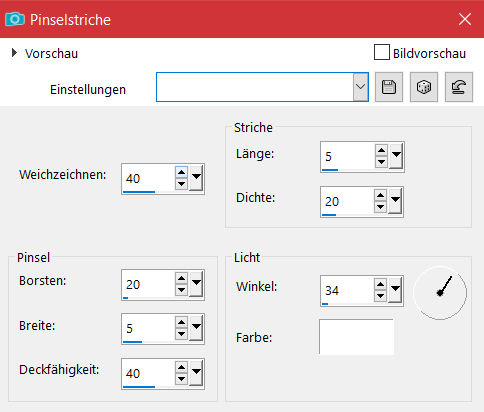Click the light angle dial
This screenshot has width=484, height=412.
point(440,293)
